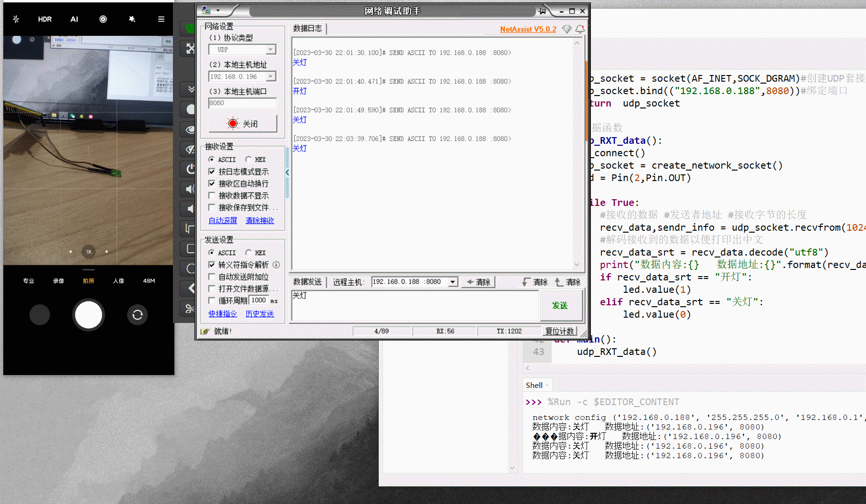Click the 本地主机端口 8080 field
Image resolution: width=866 pixels, height=504 pixels.
pos(242,103)
